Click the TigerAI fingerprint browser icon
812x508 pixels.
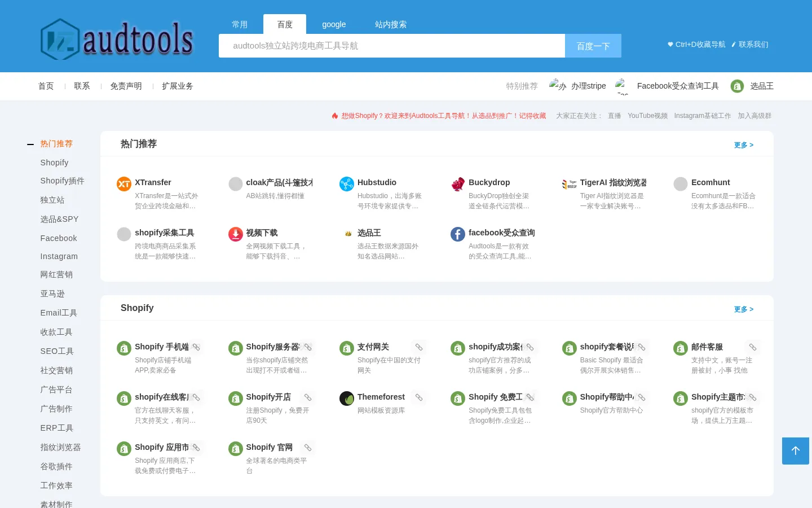[x=570, y=184]
